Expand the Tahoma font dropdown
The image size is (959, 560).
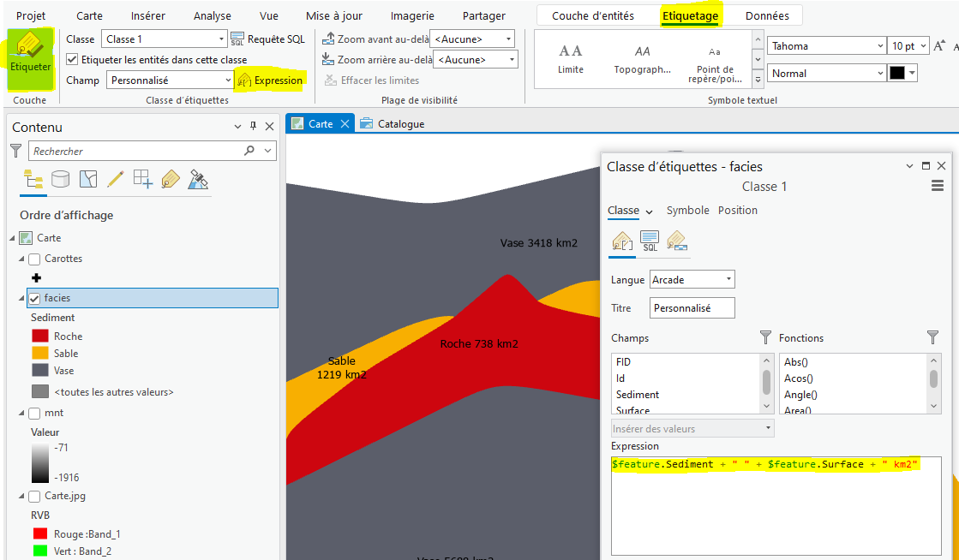880,46
